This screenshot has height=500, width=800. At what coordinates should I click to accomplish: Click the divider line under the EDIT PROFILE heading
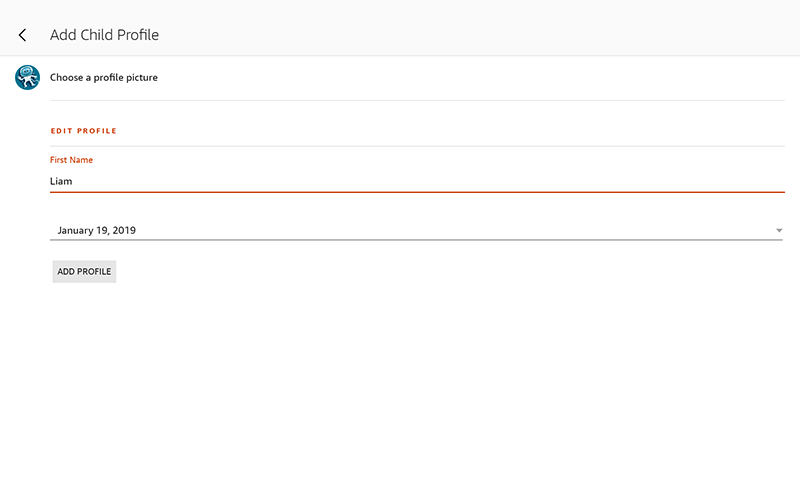tap(417, 146)
